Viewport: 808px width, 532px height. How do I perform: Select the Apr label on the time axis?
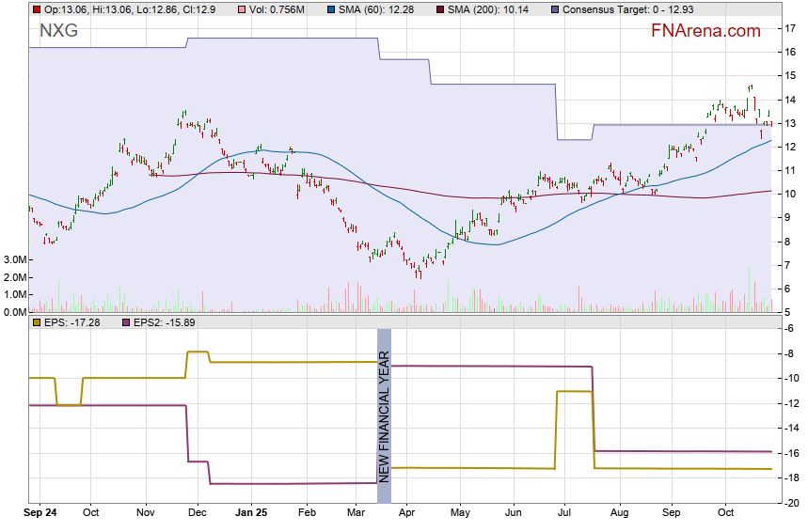pyautogui.click(x=407, y=514)
